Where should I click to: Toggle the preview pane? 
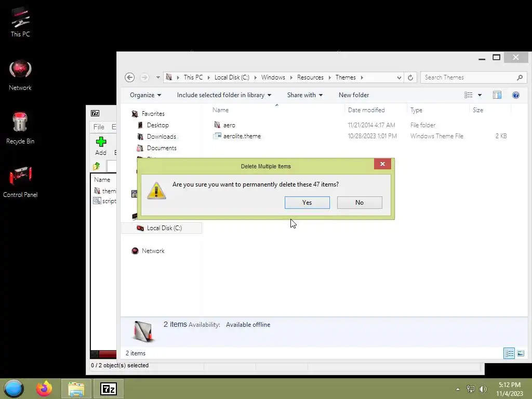(x=497, y=95)
